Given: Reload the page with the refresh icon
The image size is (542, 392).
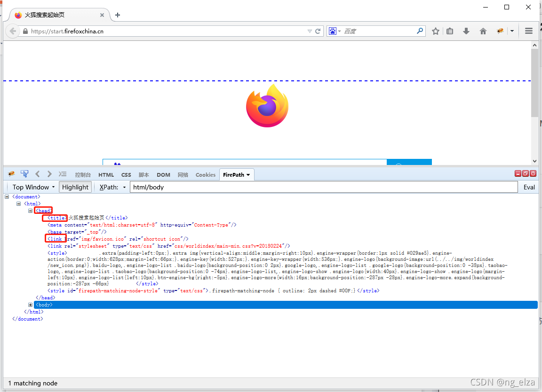Looking at the screenshot, I should click(x=318, y=31).
